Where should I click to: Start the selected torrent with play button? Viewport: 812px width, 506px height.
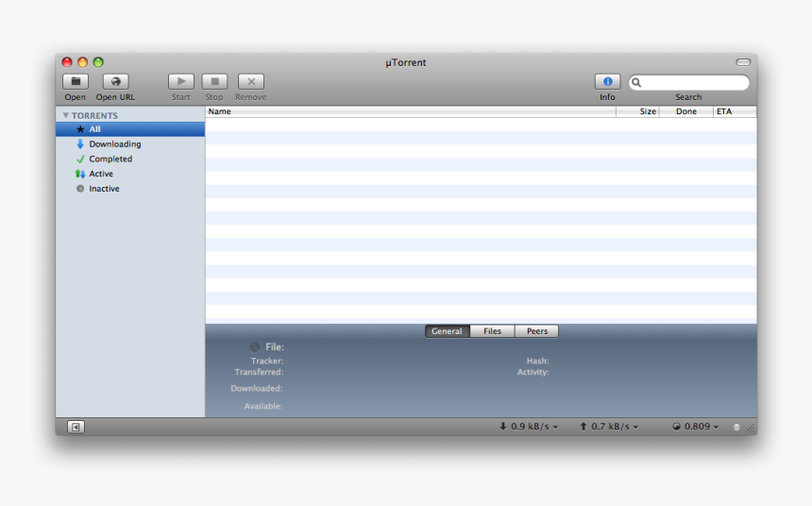coord(181,82)
